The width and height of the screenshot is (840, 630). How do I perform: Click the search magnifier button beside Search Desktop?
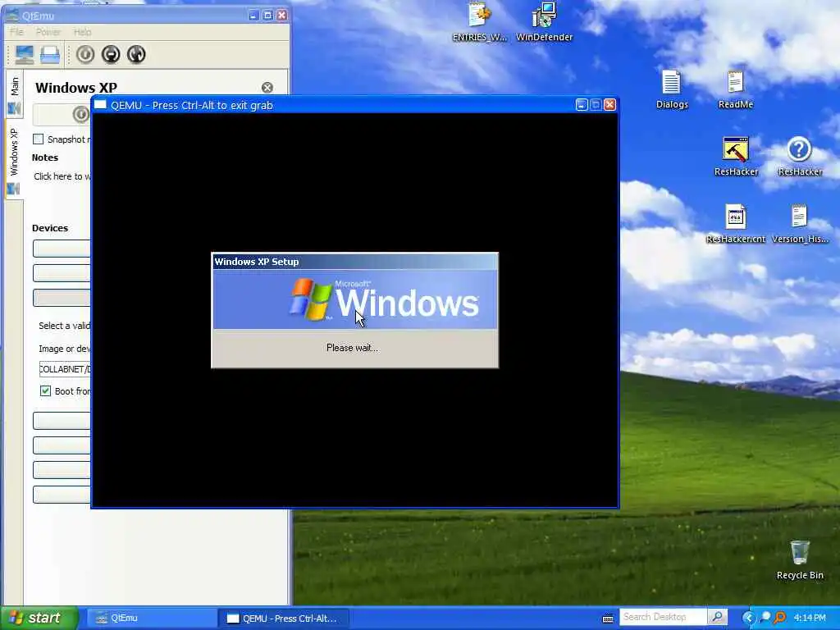click(x=717, y=617)
